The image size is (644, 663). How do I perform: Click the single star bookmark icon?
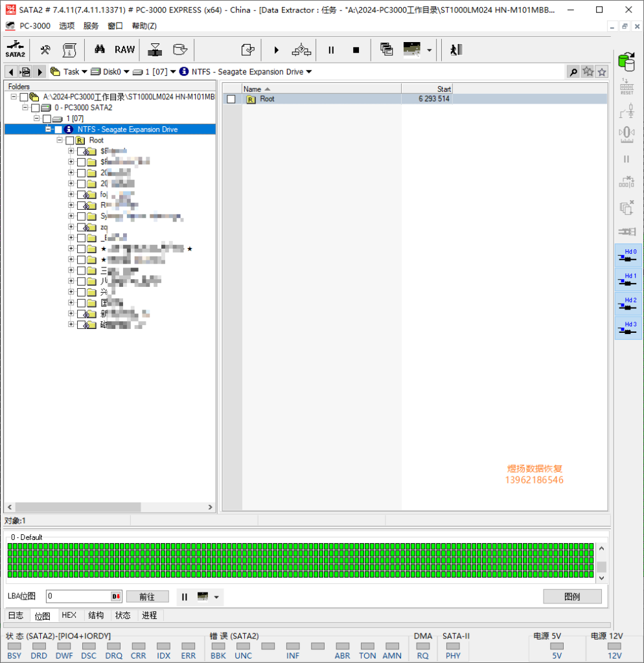(x=602, y=72)
